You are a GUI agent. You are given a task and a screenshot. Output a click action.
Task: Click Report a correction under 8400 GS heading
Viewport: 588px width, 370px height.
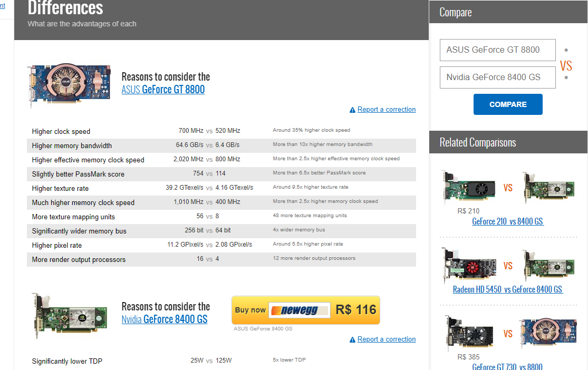[387, 339]
